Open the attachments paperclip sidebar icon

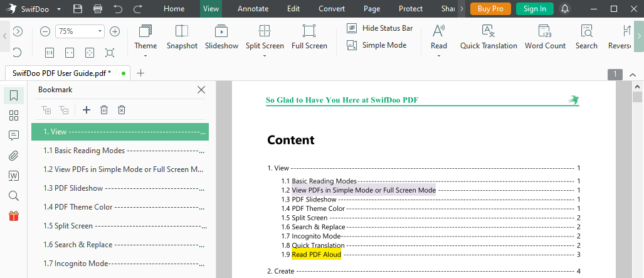coord(14,156)
